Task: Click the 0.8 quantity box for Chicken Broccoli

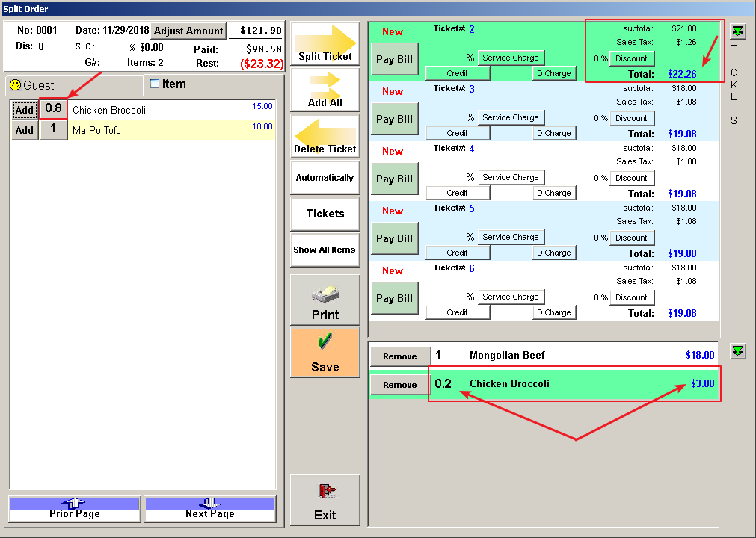Action: point(53,108)
